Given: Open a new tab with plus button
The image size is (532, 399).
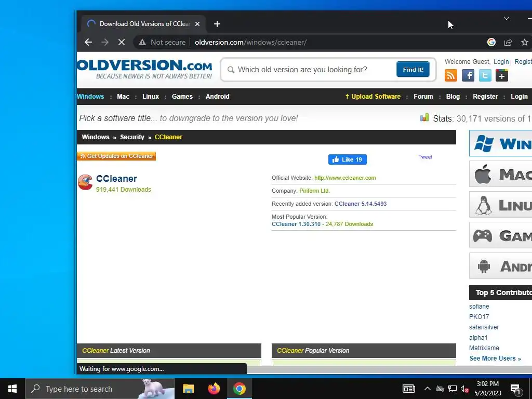Looking at the screenshot, I should click(x=217, y=24).
